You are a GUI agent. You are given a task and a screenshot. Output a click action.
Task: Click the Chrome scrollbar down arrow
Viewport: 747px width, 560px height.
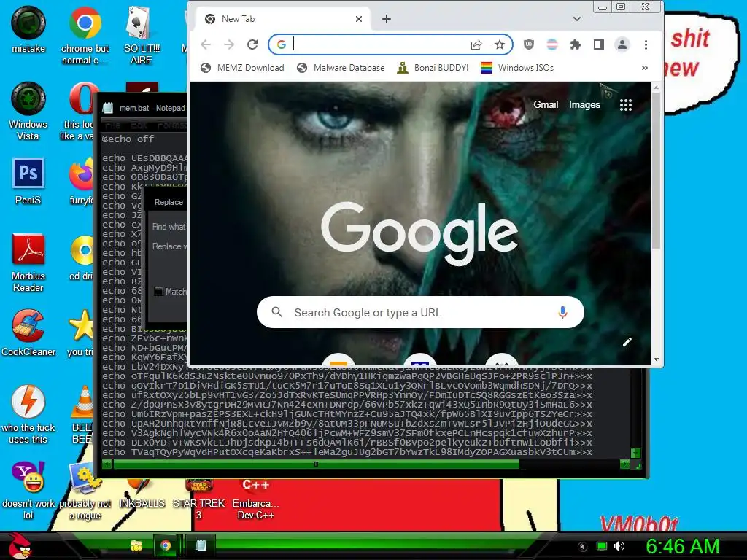coord(656,359)
